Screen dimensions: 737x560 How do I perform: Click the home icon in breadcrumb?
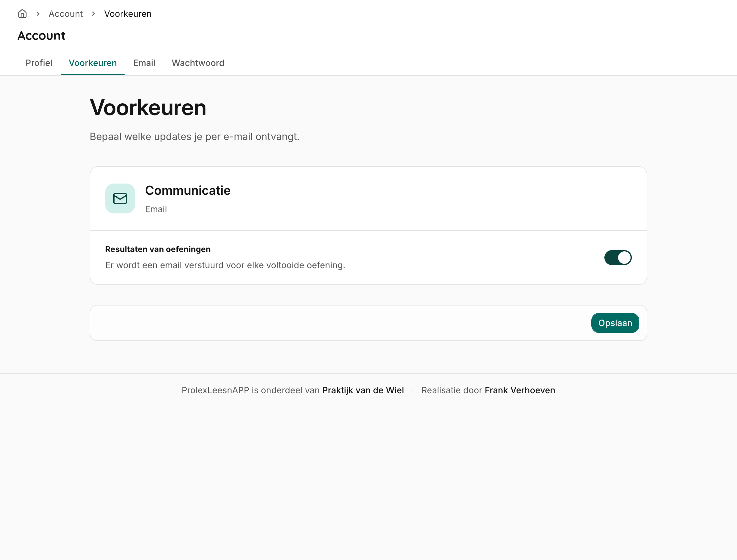pos(22,14)
